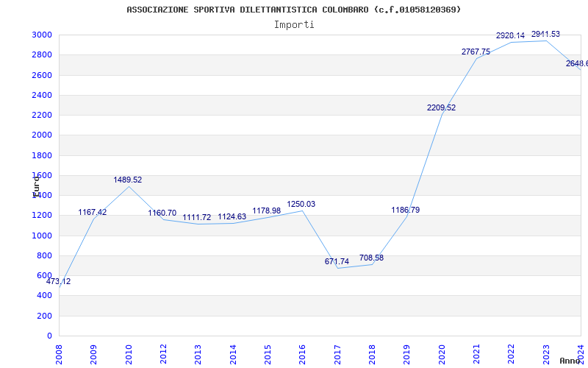Image resolution: width=588 pixels, height=368 pixels.
Task: Select the 2941.53 data label
Action: tap(545, 34)
